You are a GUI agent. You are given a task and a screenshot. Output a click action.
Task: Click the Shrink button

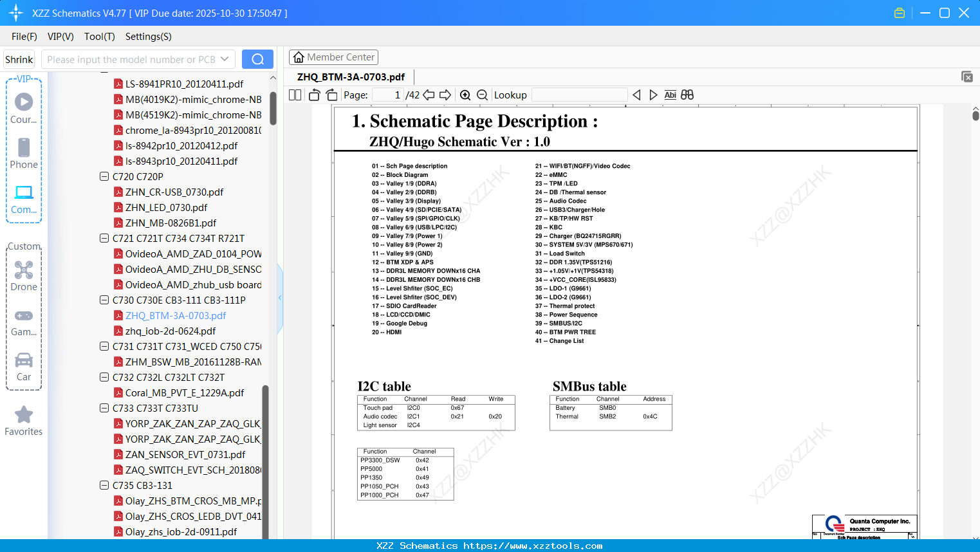(19, 59)
